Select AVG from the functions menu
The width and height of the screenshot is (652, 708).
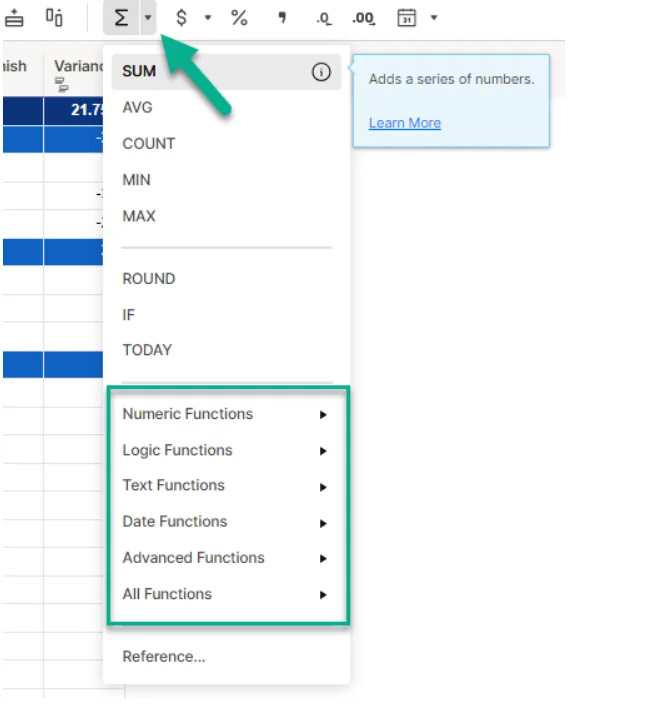226,107
